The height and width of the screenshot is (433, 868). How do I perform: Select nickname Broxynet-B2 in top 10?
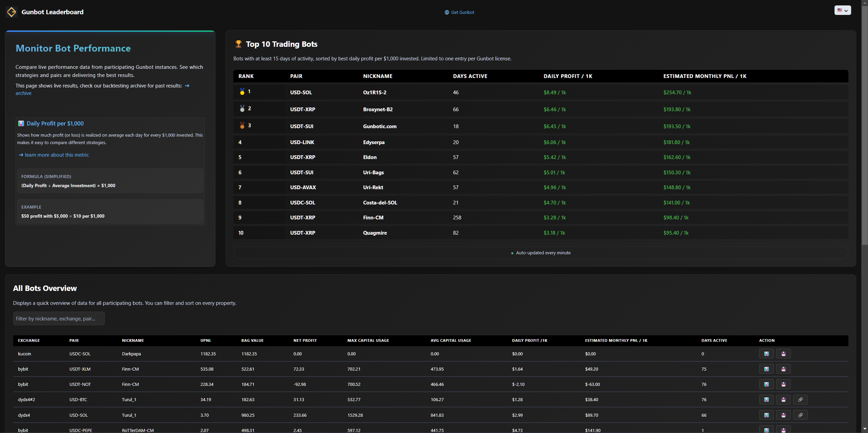(378, 109)
